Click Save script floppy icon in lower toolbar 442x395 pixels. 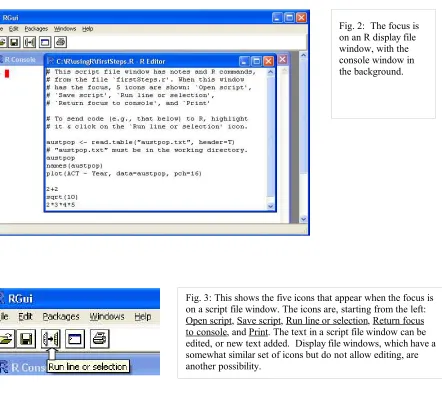coord(26,339)
